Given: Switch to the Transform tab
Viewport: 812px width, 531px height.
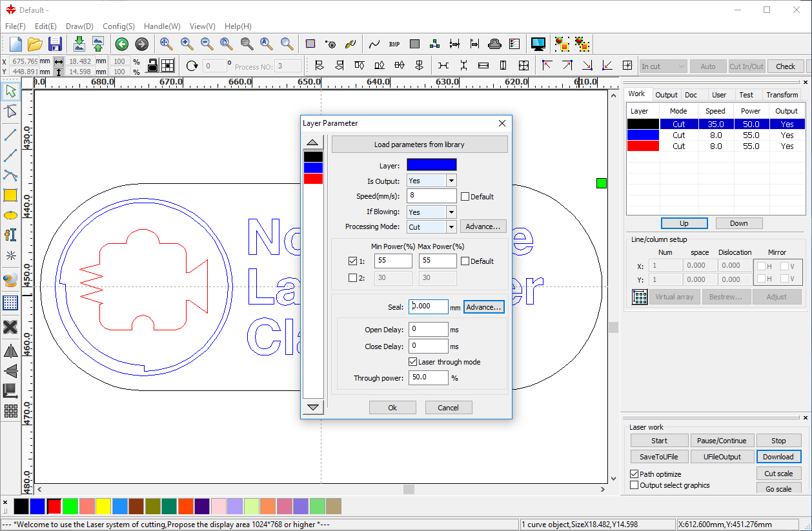Looking at the screenshot, I should click(782, 95).
